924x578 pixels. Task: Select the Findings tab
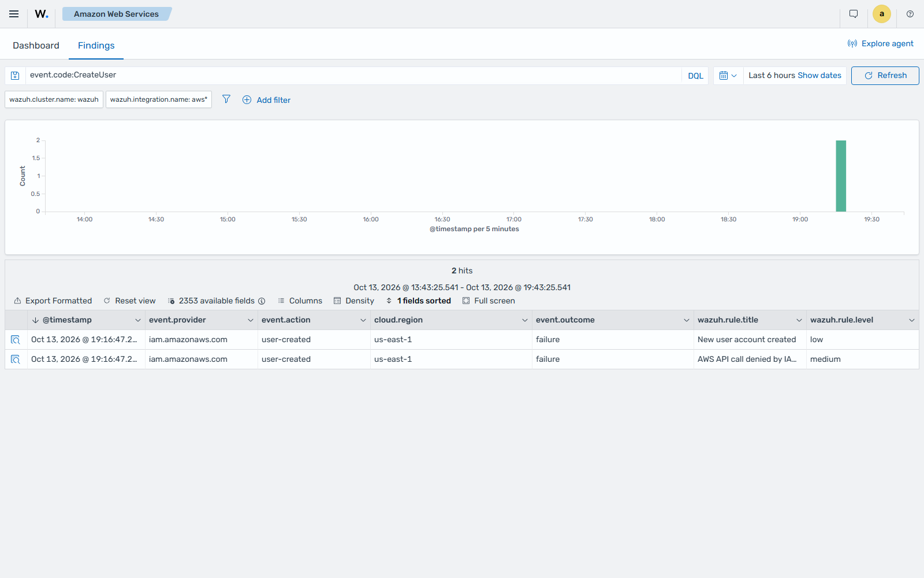96,46
